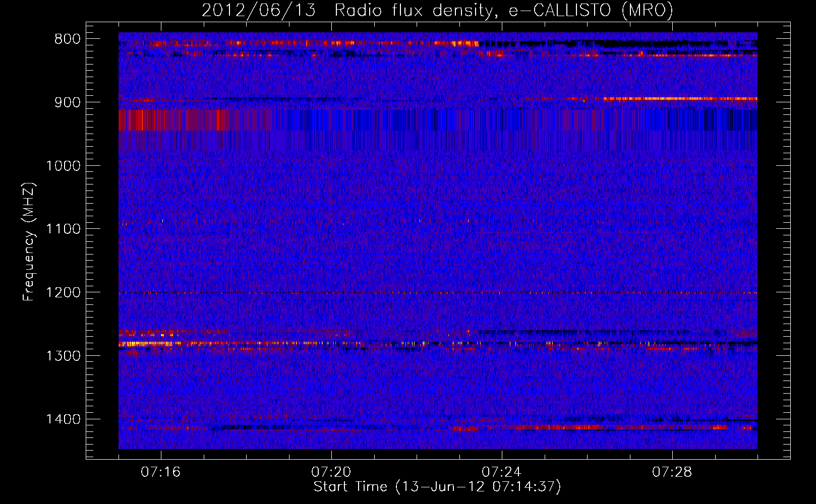
Task: Select the 1400 frequency axis label
Action: [x=64, y=419]
